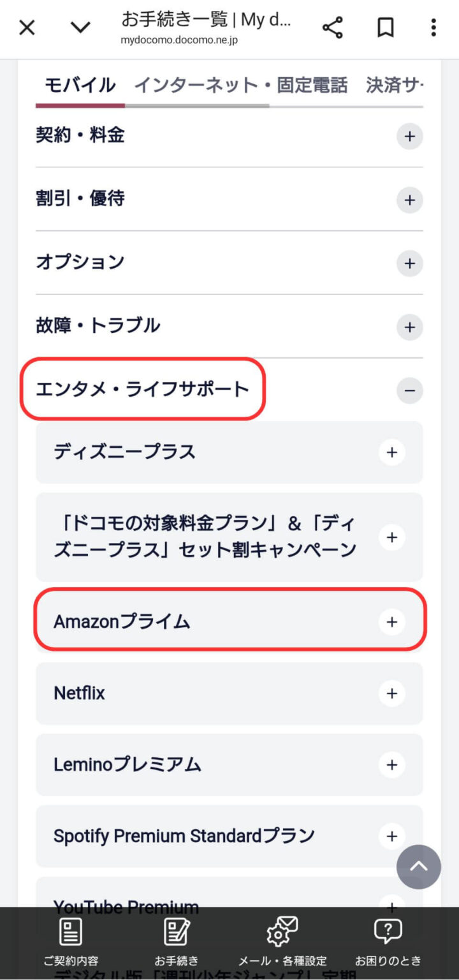Tap the down chevron in browser header
Viewport: 459px width, 980px height.
(80, 27)
